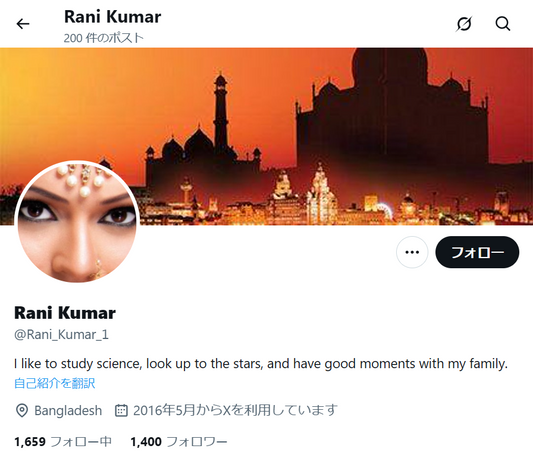
Task: Select the @Rani_Kumar_1 handle text
Action: 61,335
